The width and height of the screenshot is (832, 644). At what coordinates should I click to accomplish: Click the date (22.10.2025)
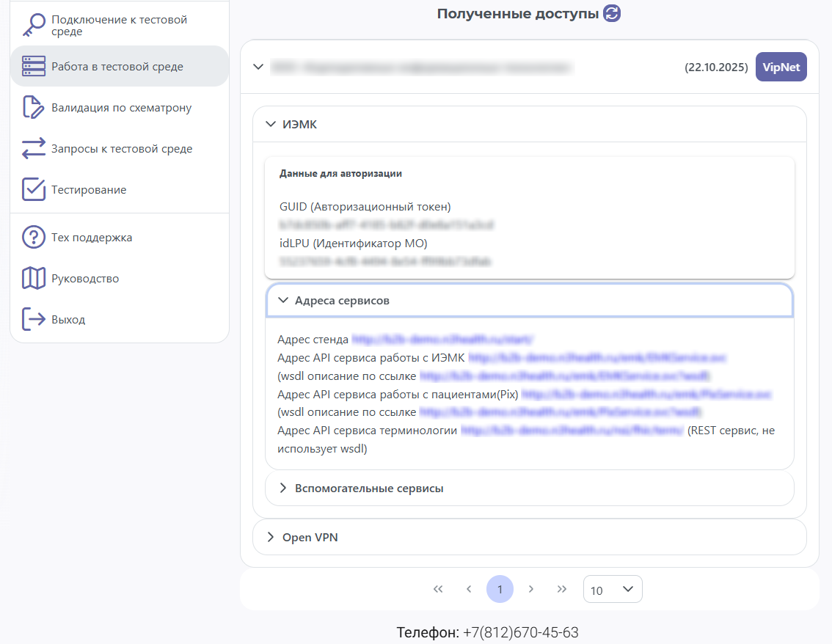(716, 67)
